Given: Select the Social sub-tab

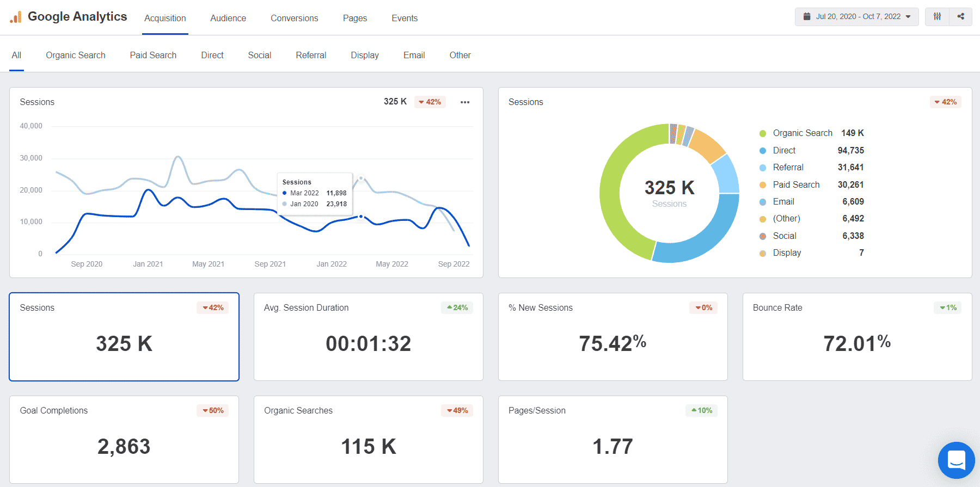Looking at the screenshot, I should coord(260,55).
